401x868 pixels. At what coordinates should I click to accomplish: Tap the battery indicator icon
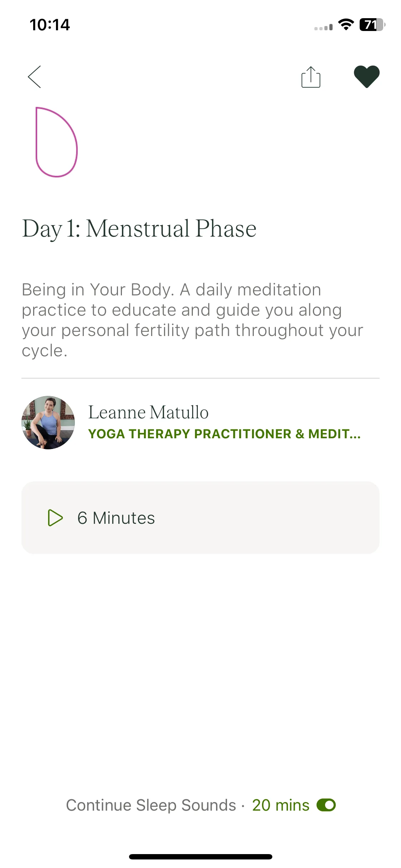372,25
